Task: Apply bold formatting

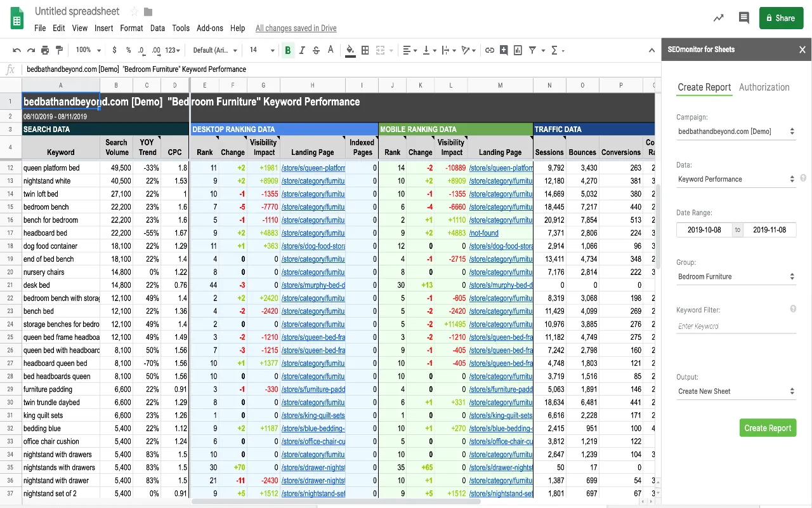Action: (x=287, y=50)
